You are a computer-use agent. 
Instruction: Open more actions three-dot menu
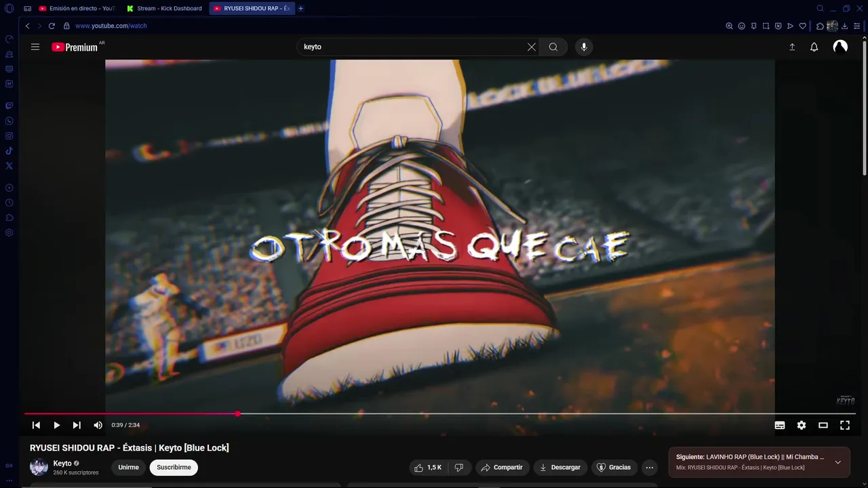[x=650, y=467]
